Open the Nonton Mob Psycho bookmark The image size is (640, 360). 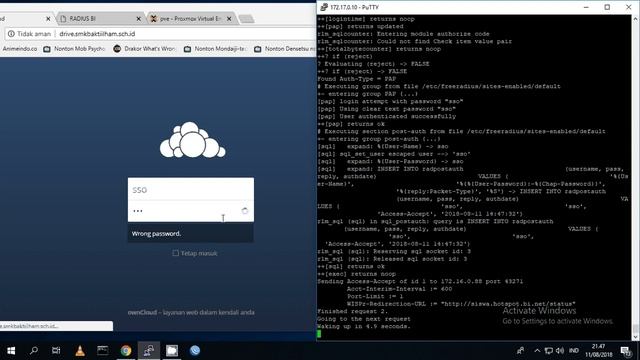(x=74, y=49)
